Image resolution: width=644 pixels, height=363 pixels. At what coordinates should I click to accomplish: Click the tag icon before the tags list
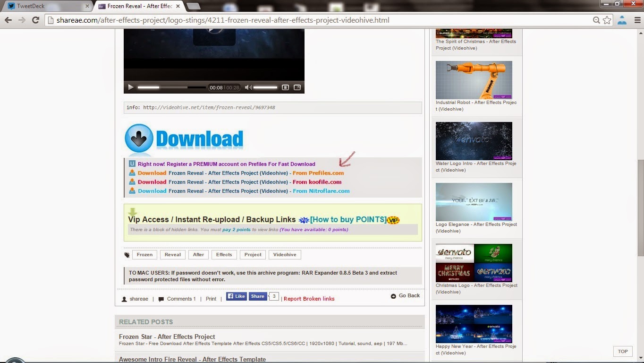click(x=127, y=255)
